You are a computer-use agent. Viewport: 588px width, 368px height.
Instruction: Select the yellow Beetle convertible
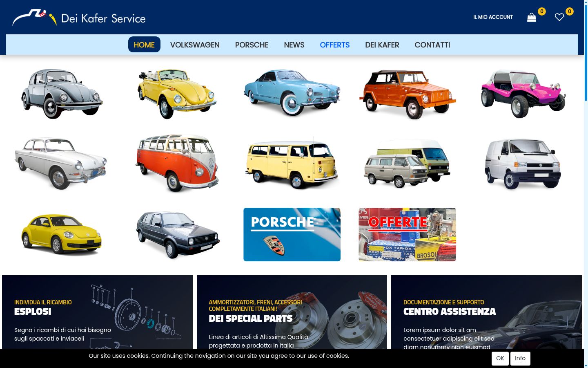(177, 94)
